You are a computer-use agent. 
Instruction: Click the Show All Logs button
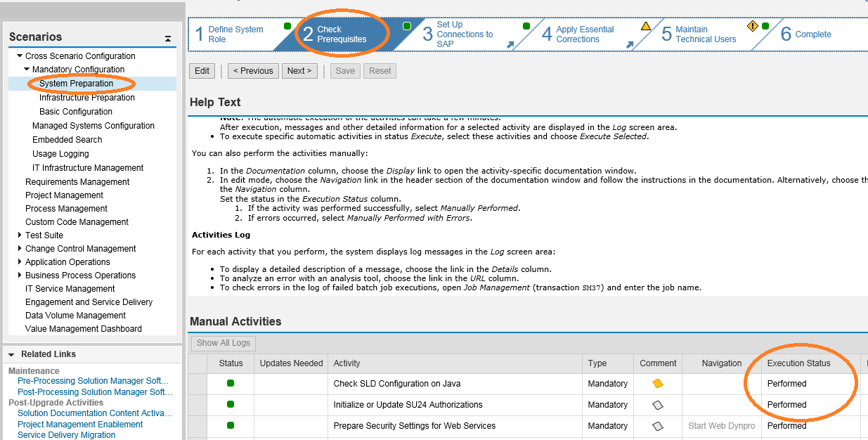click(x=223, y=343)
